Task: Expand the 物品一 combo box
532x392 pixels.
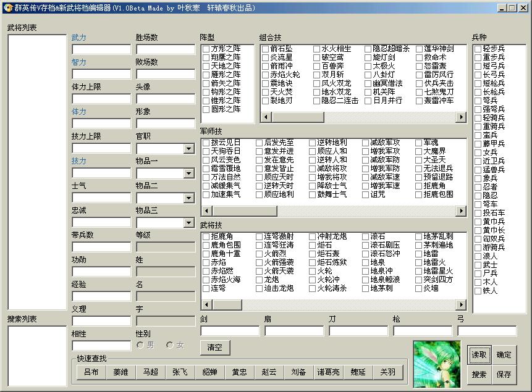Action: tap(188, 173)
